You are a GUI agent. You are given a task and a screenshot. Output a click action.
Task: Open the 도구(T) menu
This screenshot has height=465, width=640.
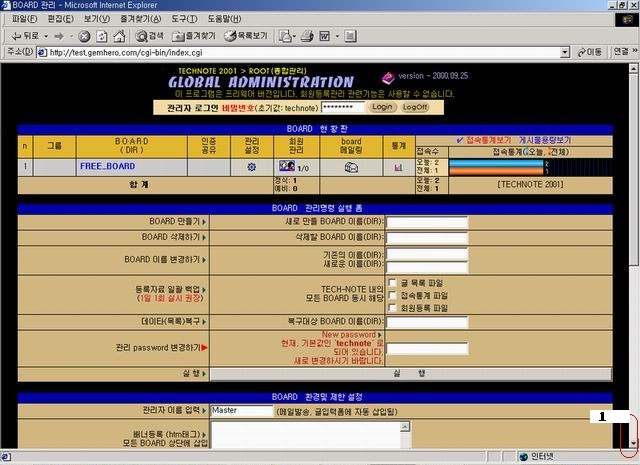pos(184,19)
